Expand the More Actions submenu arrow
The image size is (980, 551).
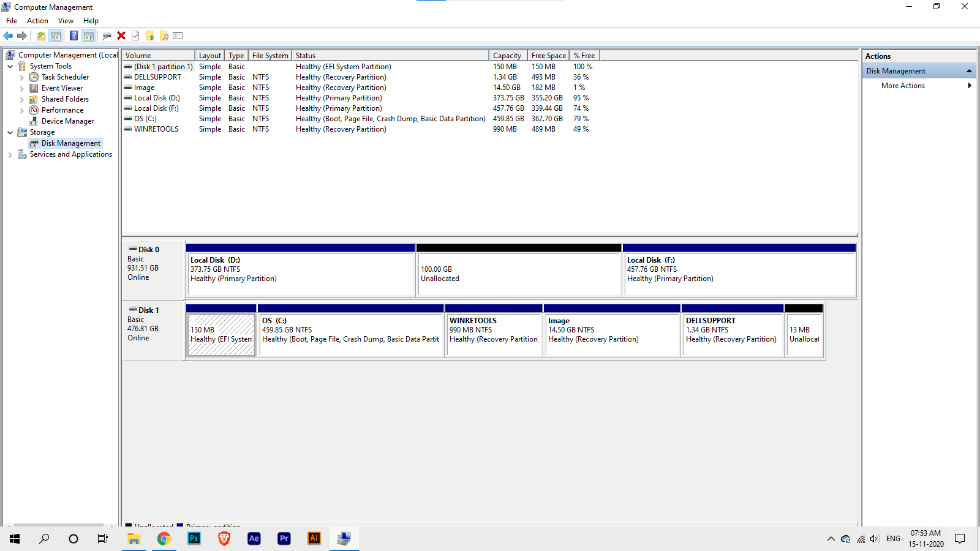(x=970, y=86)
